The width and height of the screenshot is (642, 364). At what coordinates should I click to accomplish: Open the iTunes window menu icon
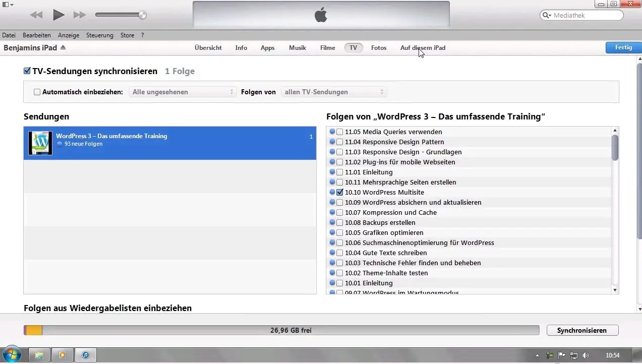tap(8, 4)
